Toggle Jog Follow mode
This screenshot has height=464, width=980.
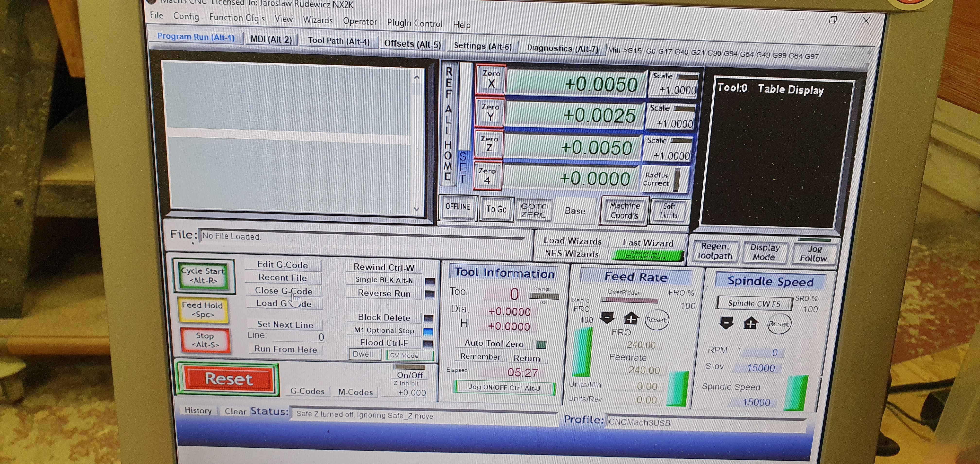tap(814, 253)
